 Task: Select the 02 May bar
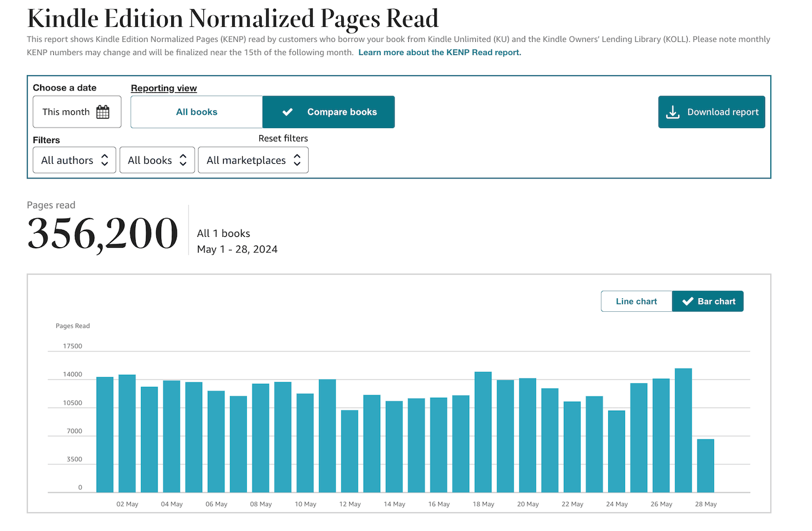[127, 433]
